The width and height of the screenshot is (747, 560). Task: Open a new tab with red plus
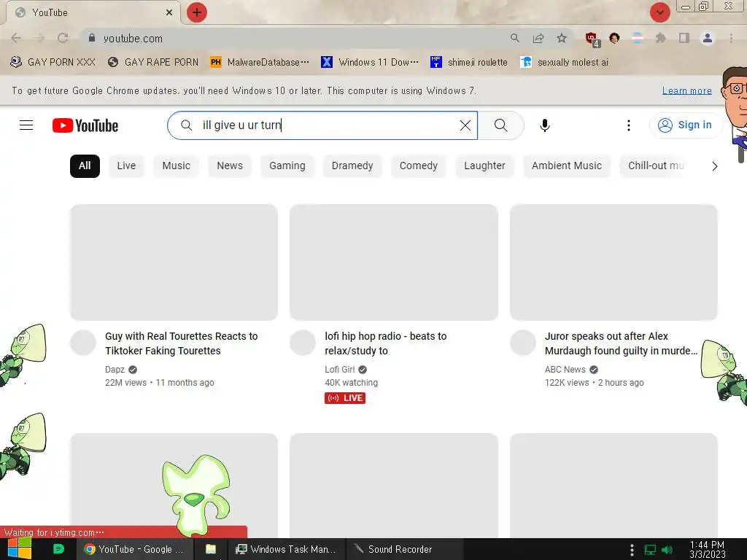[x=197, y=12]
